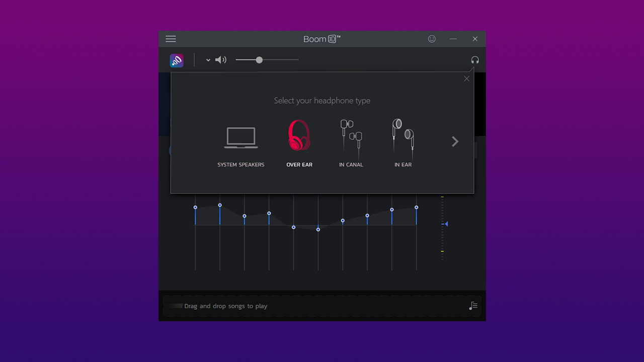Expand the dropdown arrow beside the volume icon

[x=208, y=60]
